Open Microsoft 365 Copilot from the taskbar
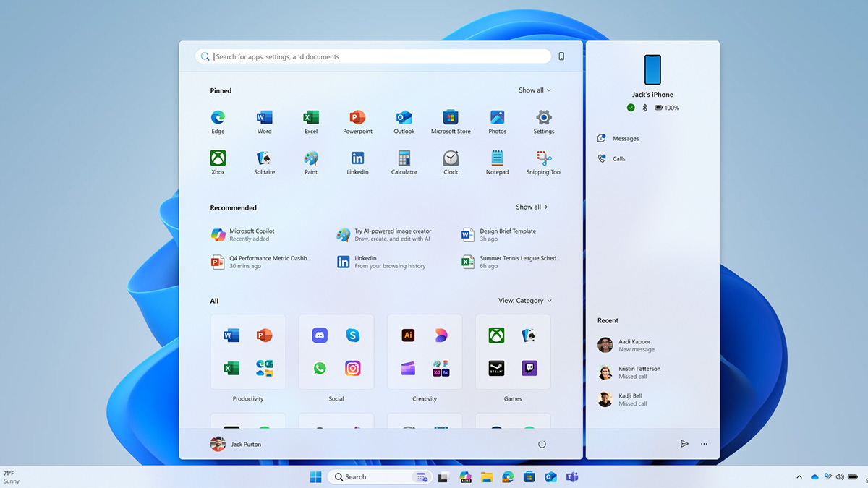Image resolution: width=868 pixels, height=488 pixels. (465, 477)
